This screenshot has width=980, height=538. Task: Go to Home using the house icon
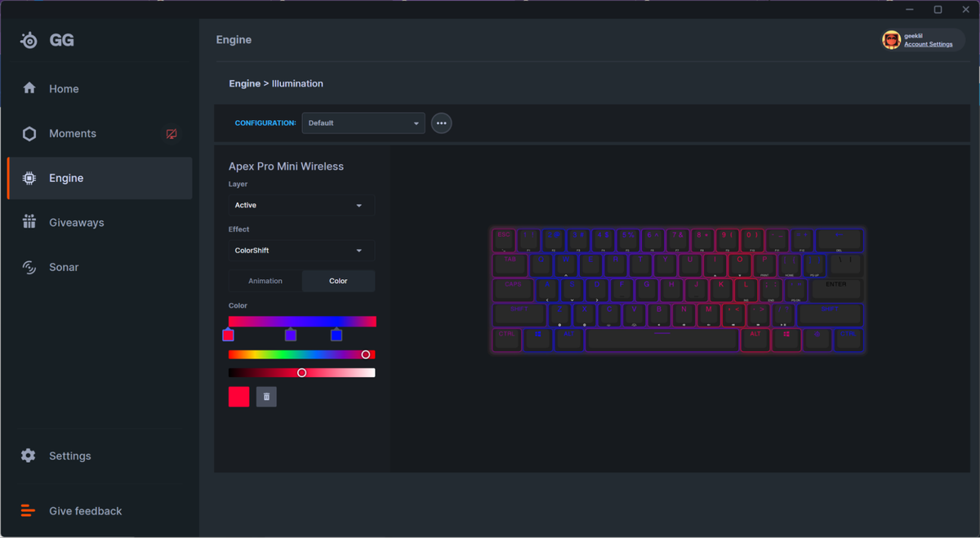coord(29,88)
